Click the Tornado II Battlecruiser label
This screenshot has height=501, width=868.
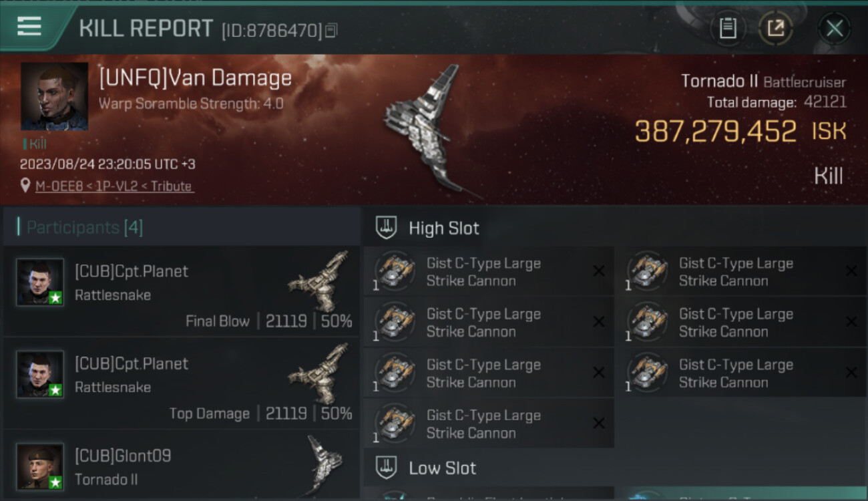[763, 82]
